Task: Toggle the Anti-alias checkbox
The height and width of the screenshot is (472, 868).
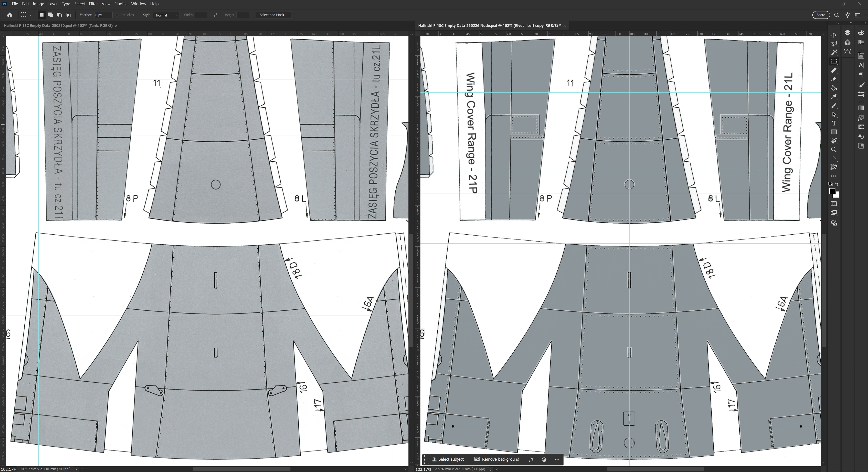Action: tap(117, 15)
